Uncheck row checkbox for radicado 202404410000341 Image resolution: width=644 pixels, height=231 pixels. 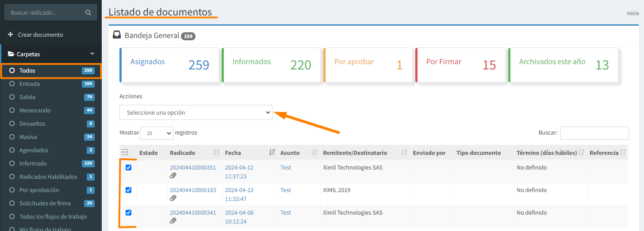(129, 212)
